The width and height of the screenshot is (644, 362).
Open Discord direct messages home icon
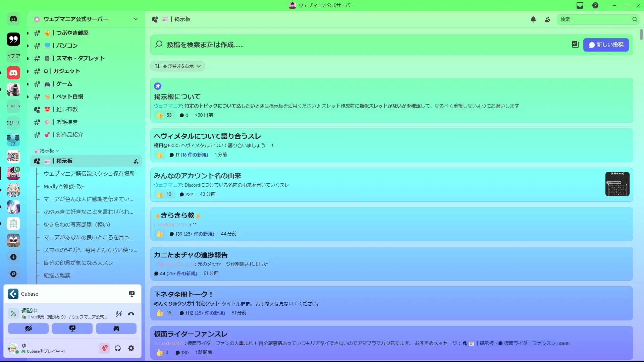pyautogui.click(x=13, y=19)
